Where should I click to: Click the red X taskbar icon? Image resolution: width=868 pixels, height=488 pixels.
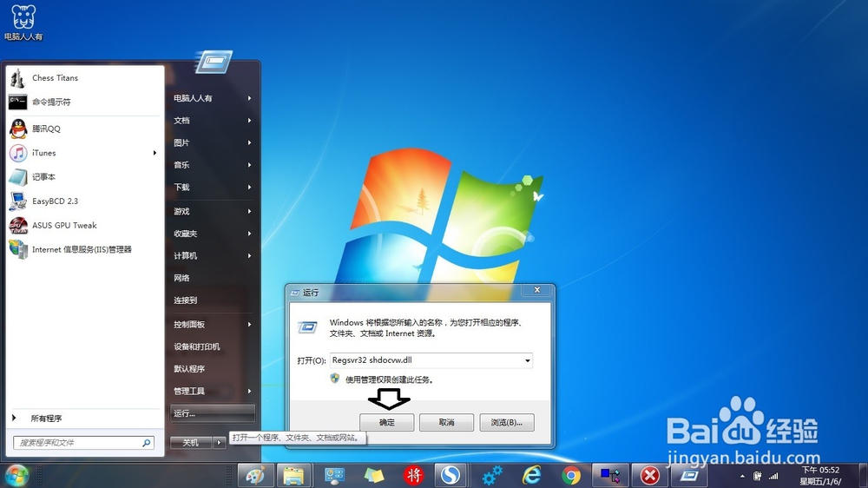coord(650,476)
